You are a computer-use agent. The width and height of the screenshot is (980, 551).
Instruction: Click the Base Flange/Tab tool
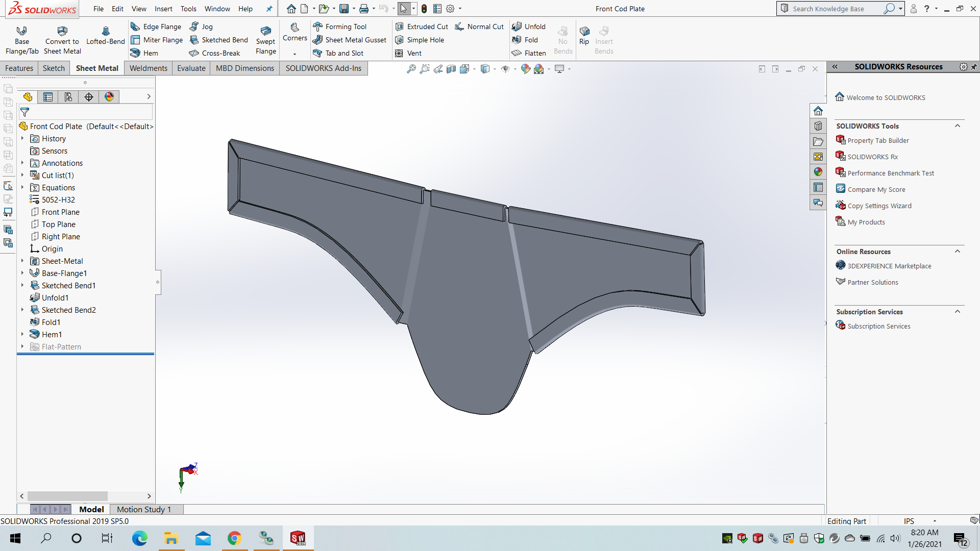tap(22, 40)
